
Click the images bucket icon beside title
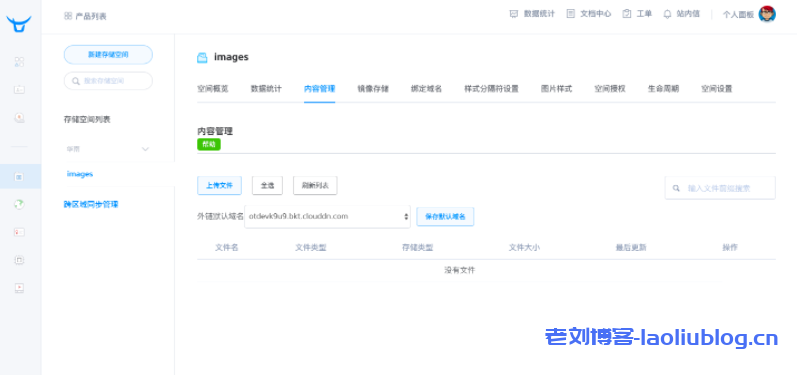[203, 57]
